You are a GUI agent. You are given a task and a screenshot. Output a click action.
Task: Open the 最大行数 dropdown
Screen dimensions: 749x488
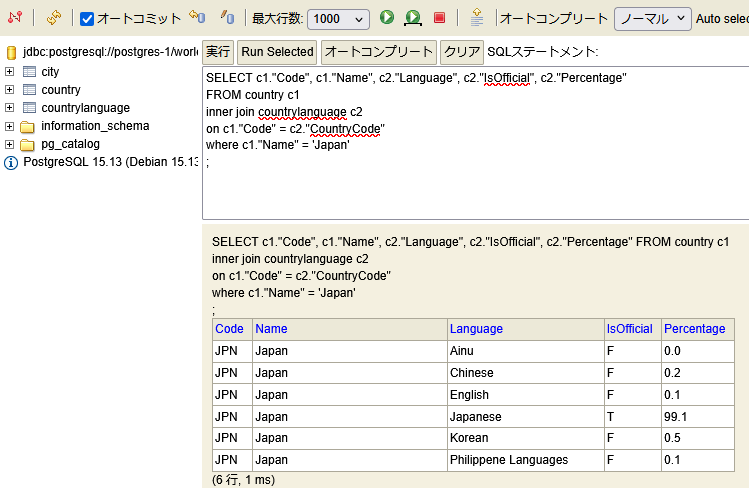(338, 19)
